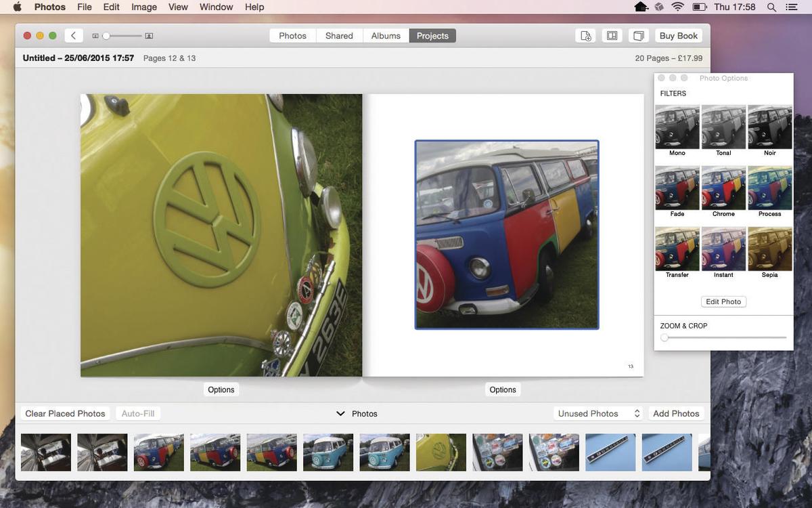Click the back arrow toolbar button
The width and height of the screenshot is (812, 508).
tap(73, 36)
